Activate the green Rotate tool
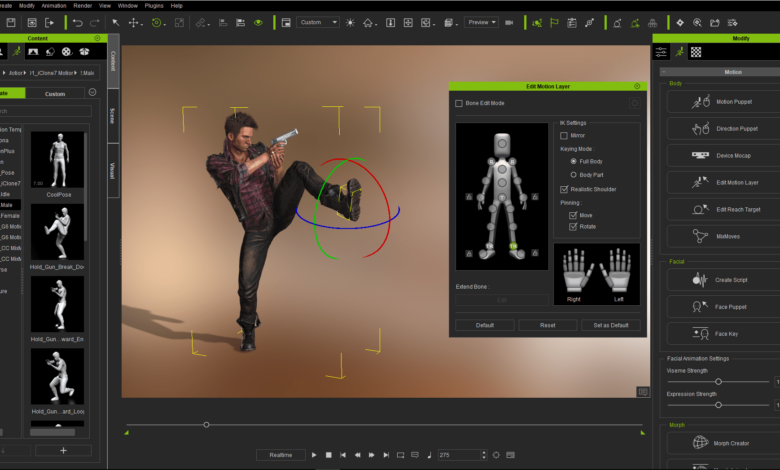Image resolution: width=780 pixels, height=470 pixels. (x=156, y=22)
